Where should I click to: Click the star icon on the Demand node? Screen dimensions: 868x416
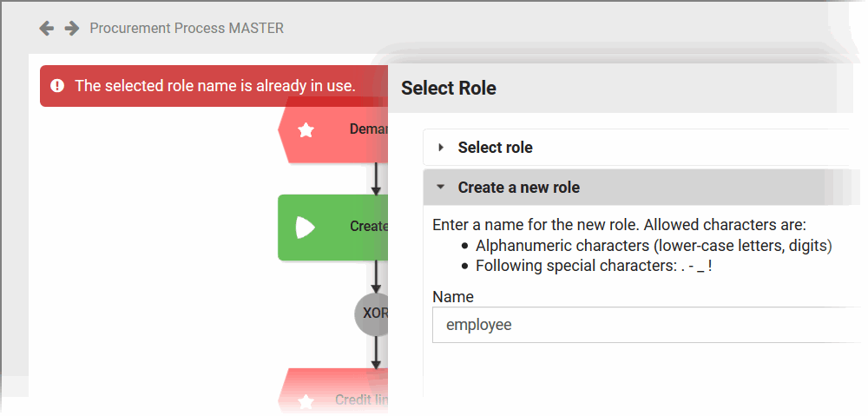point(306,129)
